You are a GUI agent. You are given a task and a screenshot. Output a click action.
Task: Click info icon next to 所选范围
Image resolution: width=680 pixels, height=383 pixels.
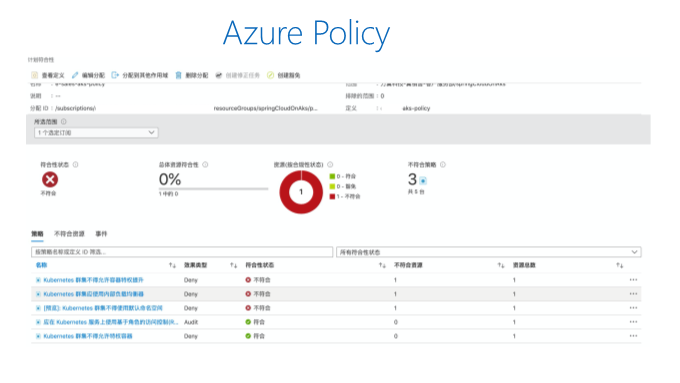[64, 121]
